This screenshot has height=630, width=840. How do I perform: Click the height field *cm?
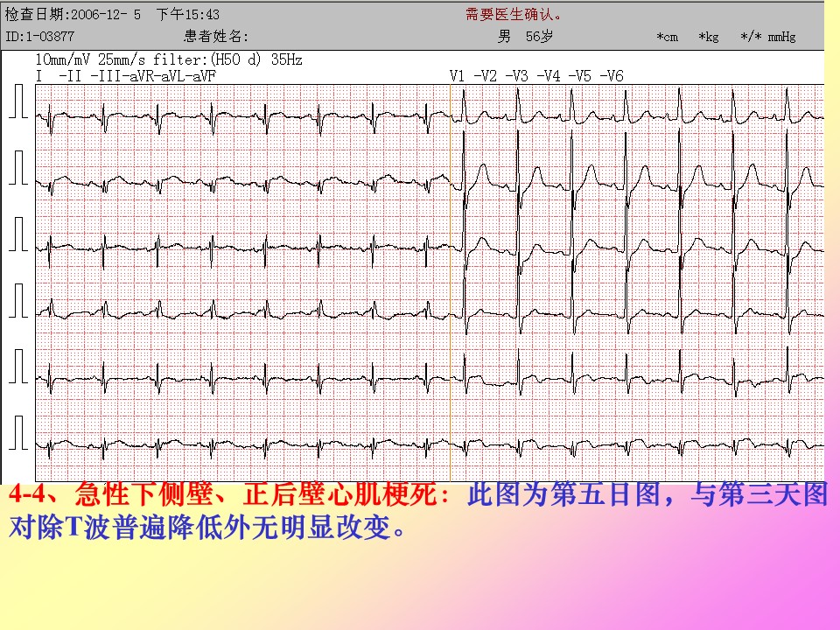[668, 37]
